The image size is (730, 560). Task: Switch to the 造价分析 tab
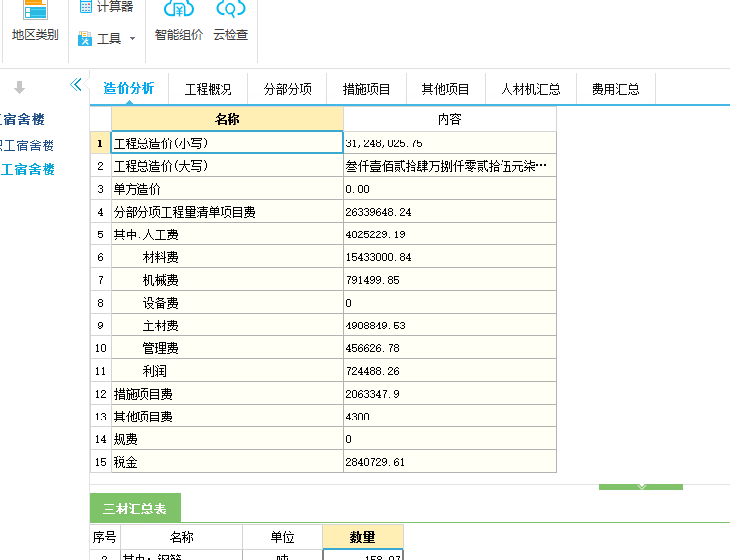(x=129, y=88)
